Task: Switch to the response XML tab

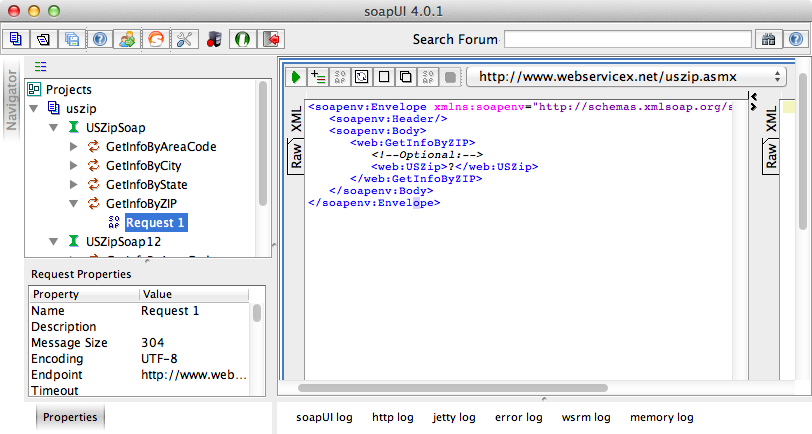Action: 771,119
